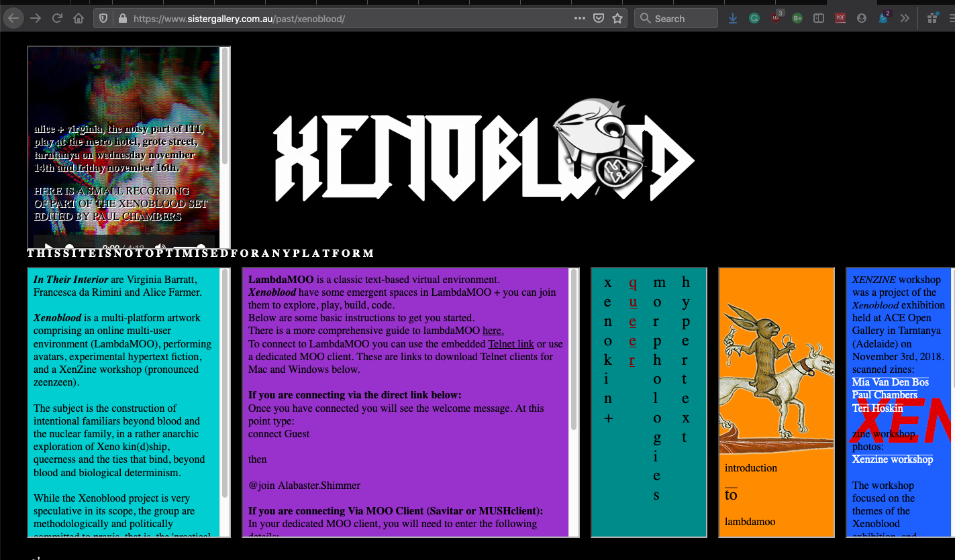The width and height of the screenshot is (955, 560).
Task: Open the vertical red 'queer' link
Action: tap(632, 322)
